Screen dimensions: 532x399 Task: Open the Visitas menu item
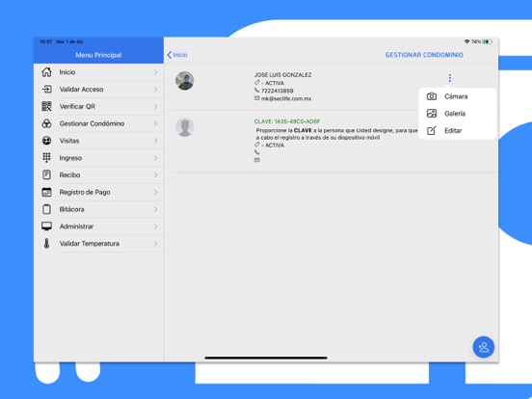tap(99, 141)
